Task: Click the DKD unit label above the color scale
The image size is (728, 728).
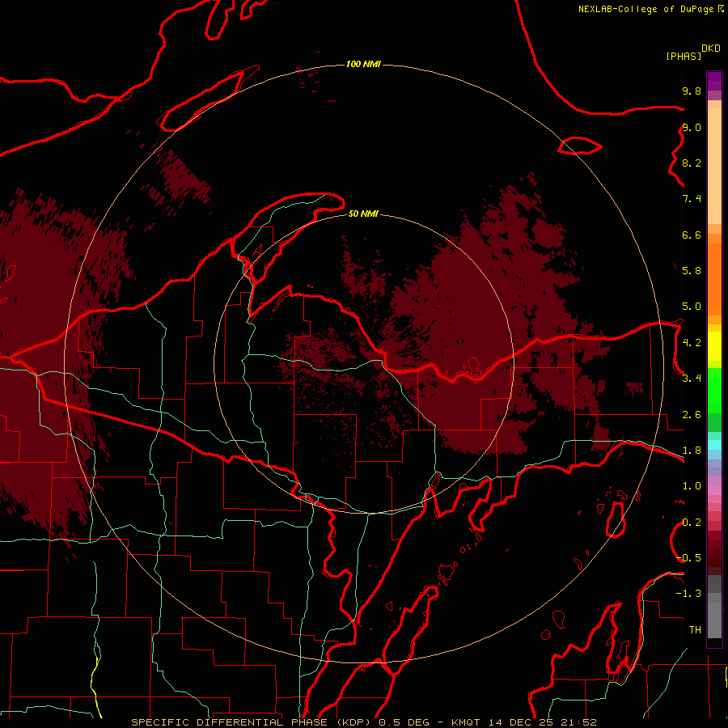Action: 711,48
